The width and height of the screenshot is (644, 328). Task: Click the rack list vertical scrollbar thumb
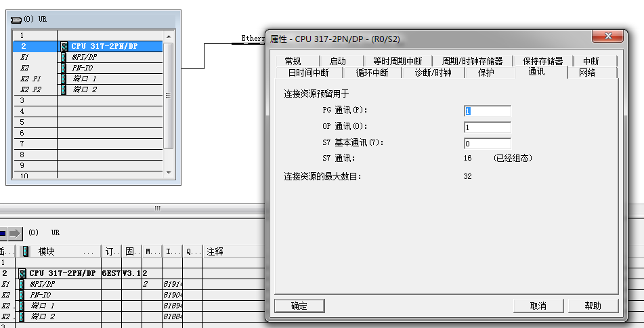click(169, 96)
